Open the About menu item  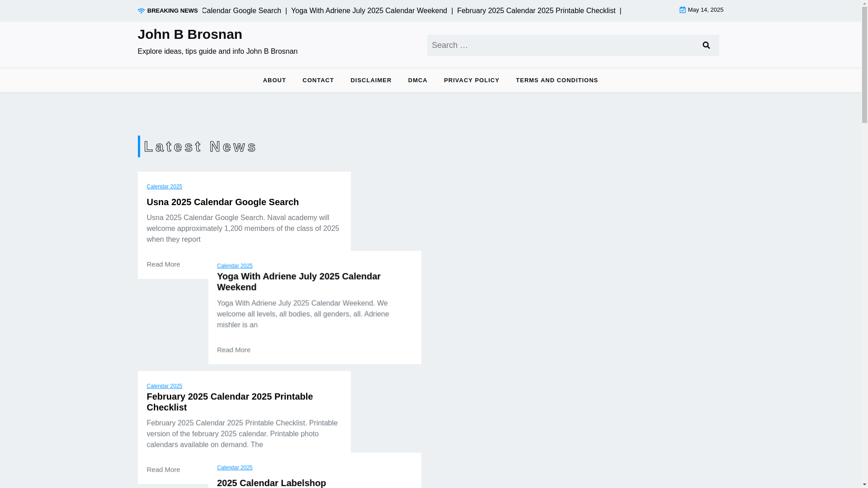274,80
